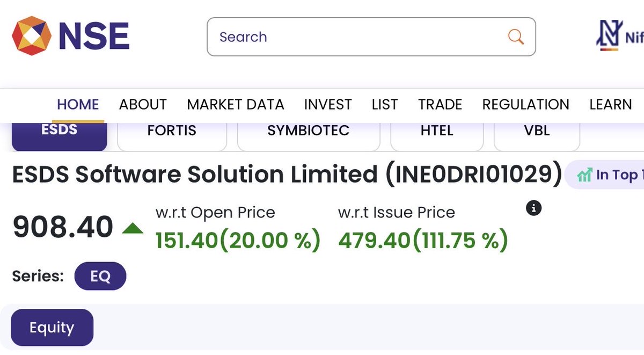Click the 908.40 price value

[63, 227]
